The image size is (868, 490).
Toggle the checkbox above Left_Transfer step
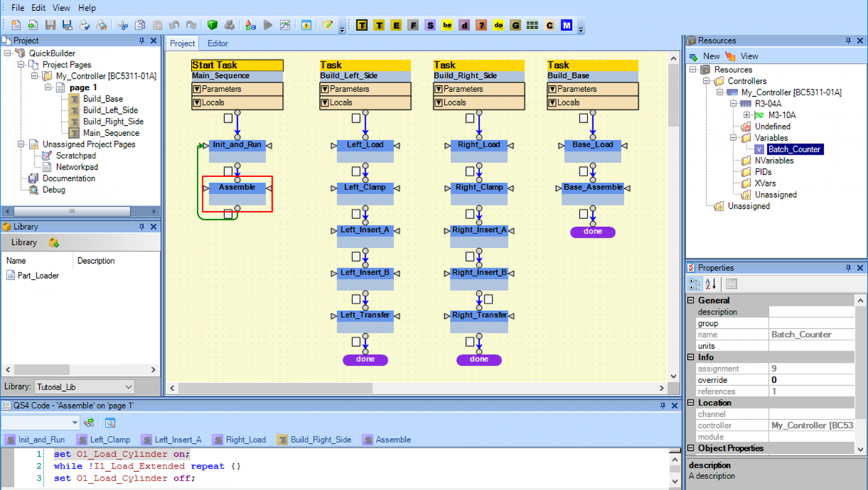[x=356, y=299]
